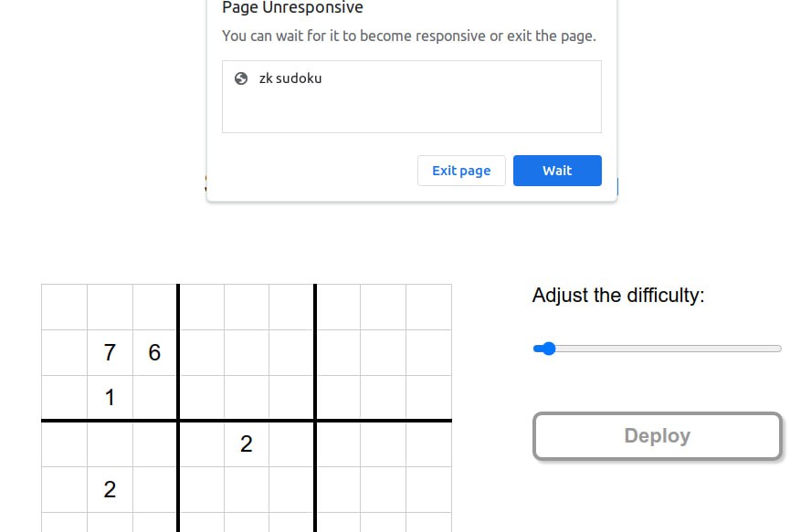Click the top-right corner cell of the grid
This screenshot has height=532, width=811.
429,307
